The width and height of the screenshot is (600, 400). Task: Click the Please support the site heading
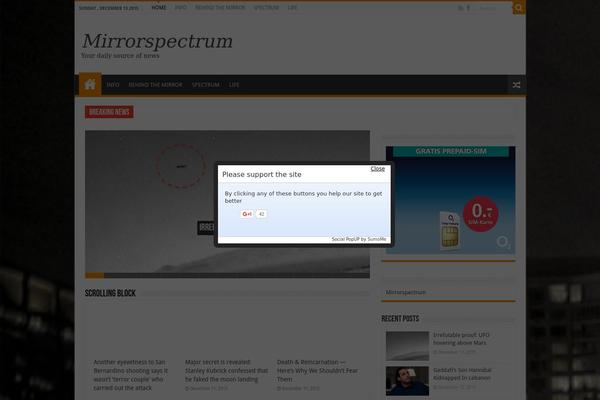click(x=262, y=175)
